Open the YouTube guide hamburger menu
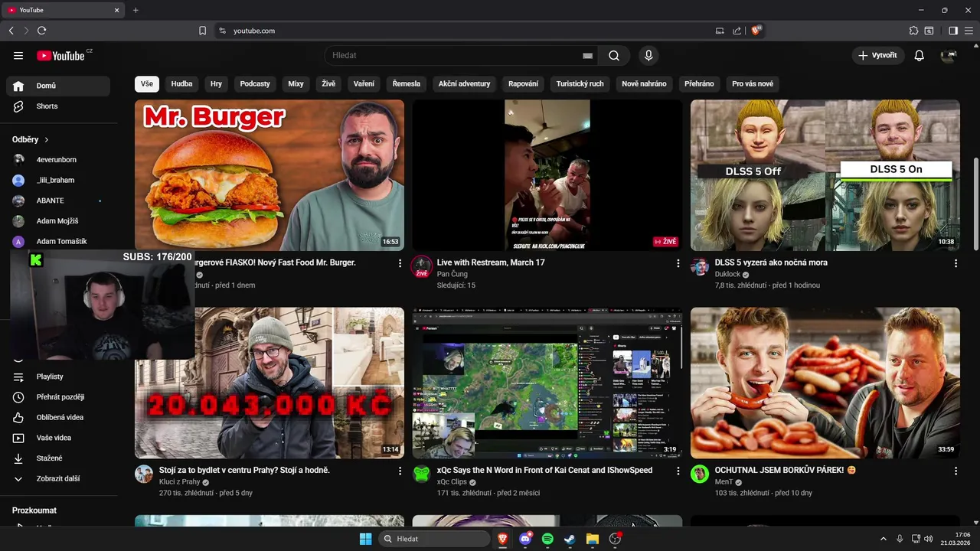Screen dimensions: 980x551 coord(18,55)
